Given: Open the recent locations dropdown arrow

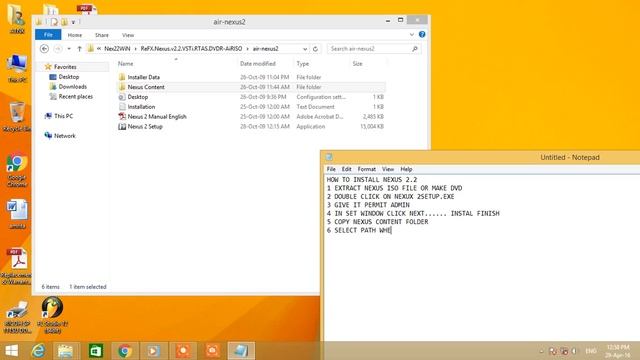Looking at the screenshot, I should [x=69, y=49].
